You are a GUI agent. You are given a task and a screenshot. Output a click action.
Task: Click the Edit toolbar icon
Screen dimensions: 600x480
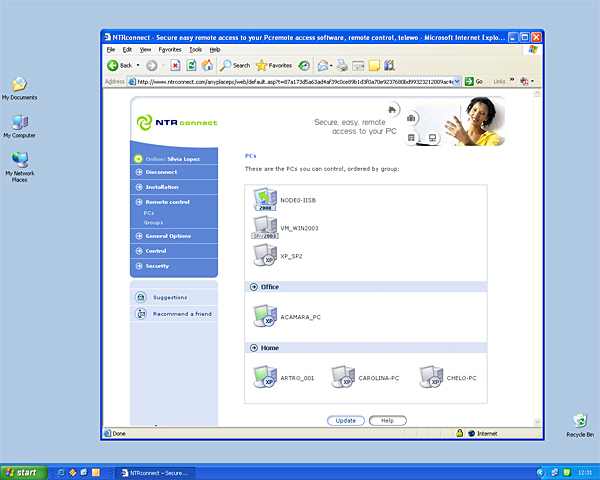pyautogui.click(x=358, y=66)
